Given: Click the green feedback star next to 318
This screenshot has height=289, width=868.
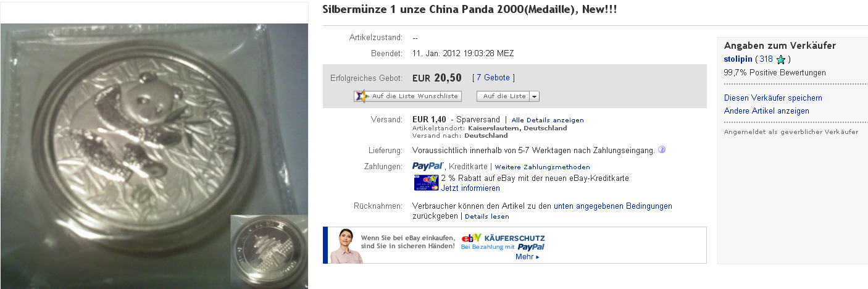Looking at the screenshot, I should coord(781,60).
